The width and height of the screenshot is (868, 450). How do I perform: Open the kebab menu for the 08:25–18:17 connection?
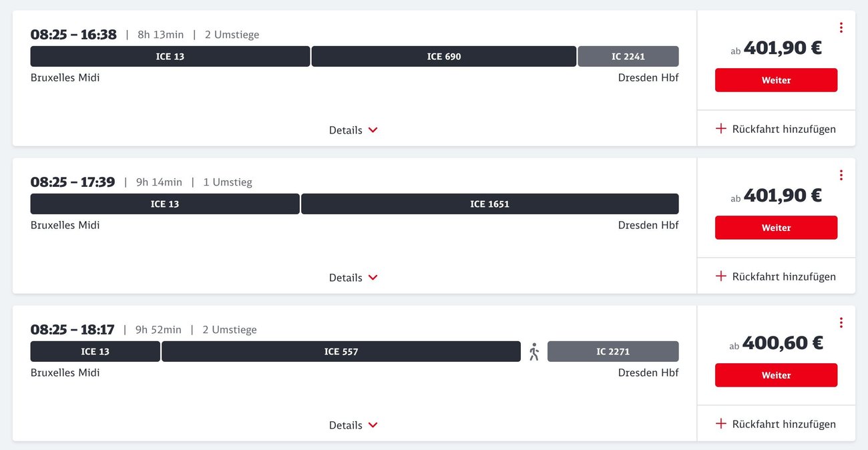tap(841, 322)
